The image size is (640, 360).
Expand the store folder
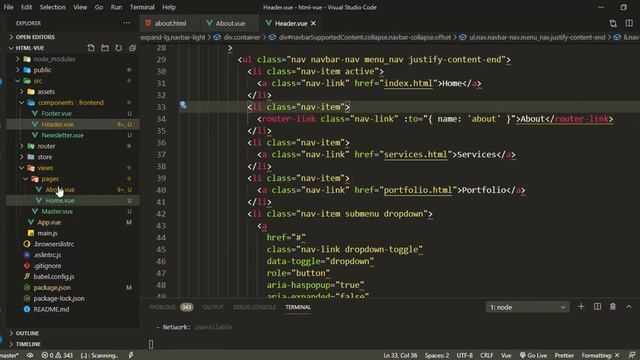(x=44, y=157)
